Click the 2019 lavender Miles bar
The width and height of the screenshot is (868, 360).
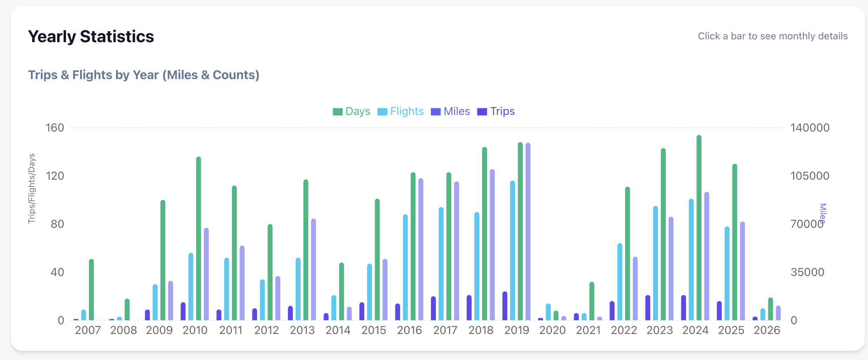(x=528, y=232)
